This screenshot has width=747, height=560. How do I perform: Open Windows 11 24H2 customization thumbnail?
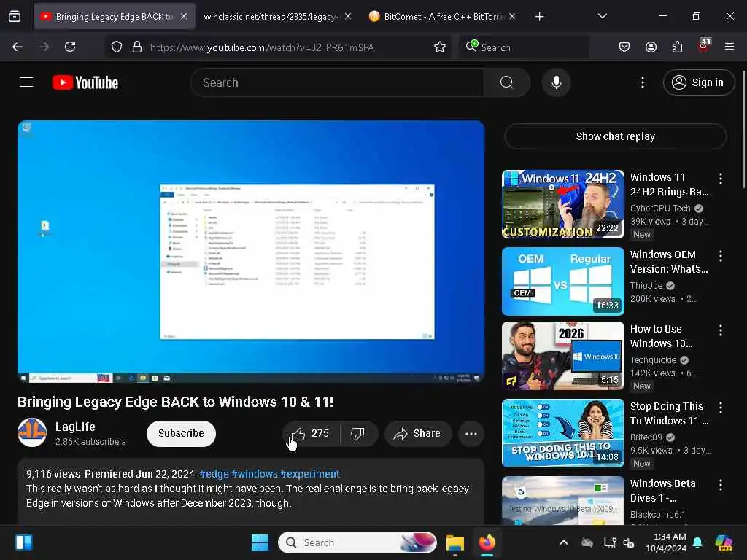pyautogui.click(x=562, y=204)
